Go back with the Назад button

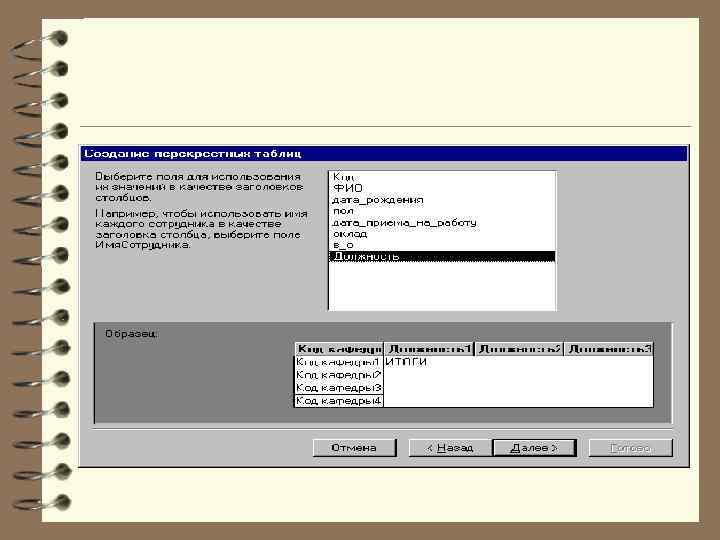[450, 448]
